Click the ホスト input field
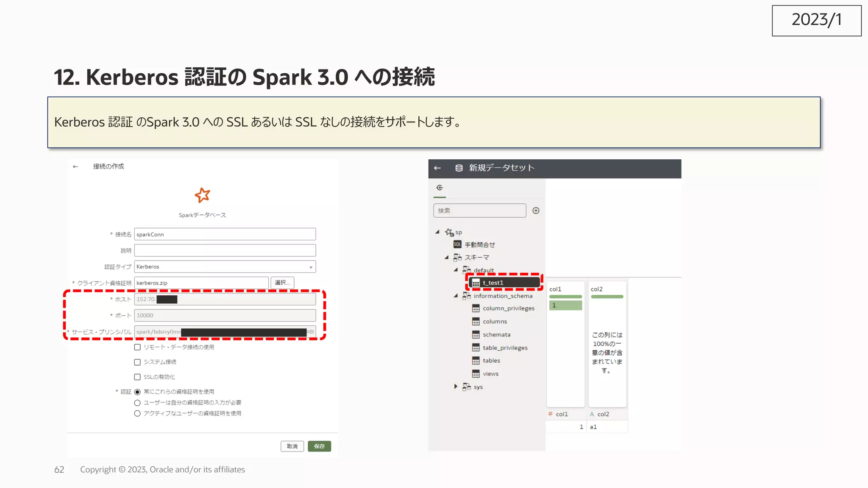This screenshot has width=868, height=488. click(225, 299)
